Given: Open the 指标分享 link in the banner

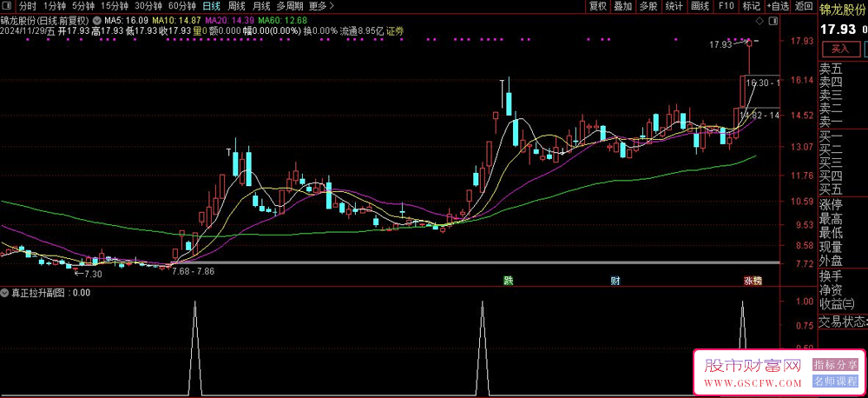Looking at the screenshot, I should [835, 365].
